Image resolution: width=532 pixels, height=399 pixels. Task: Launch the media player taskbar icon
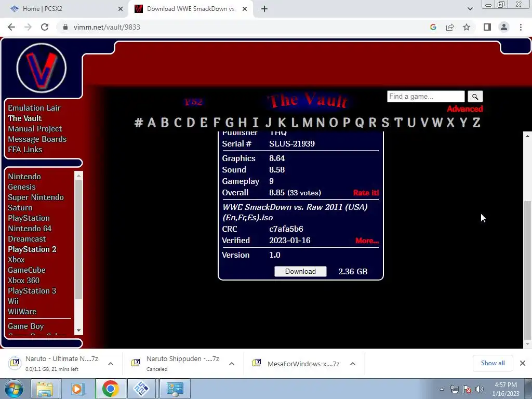click(77, 389)
